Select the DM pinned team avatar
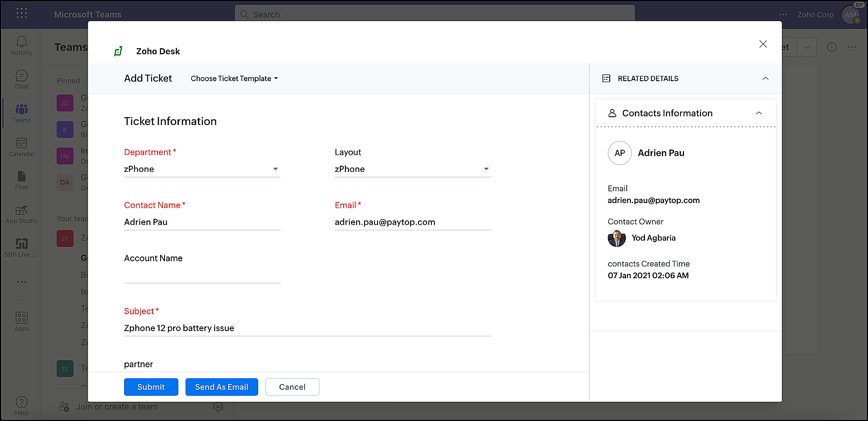Screen dimensions: 868x421 [x=65, y=156]
